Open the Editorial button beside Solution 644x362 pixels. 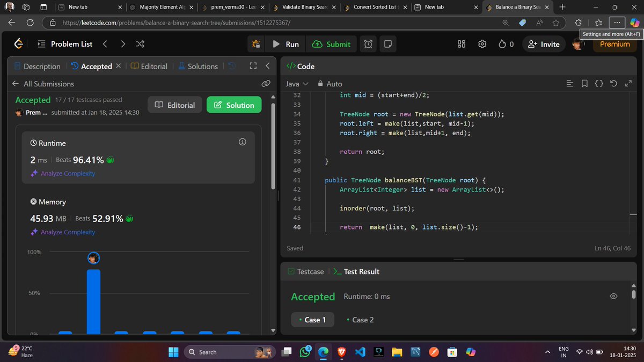[175, 105]
